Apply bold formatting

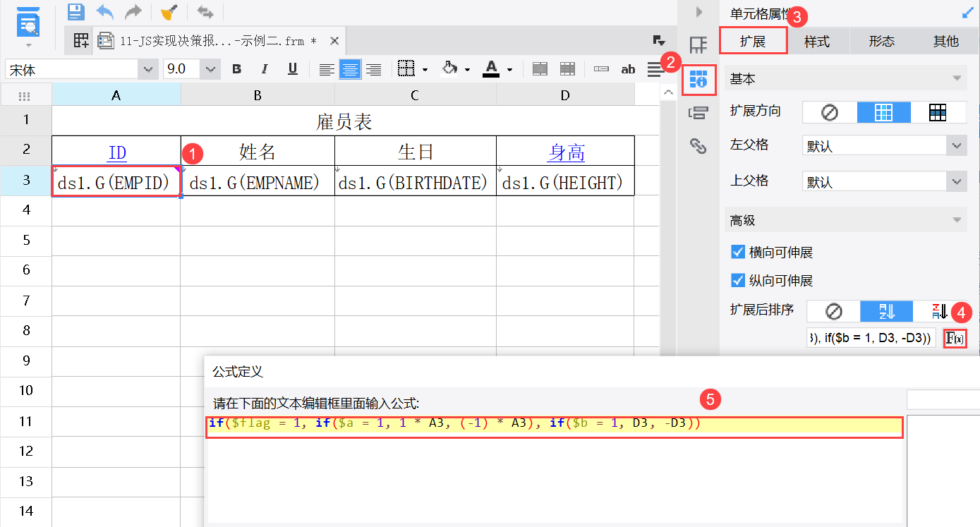point(236,69)
